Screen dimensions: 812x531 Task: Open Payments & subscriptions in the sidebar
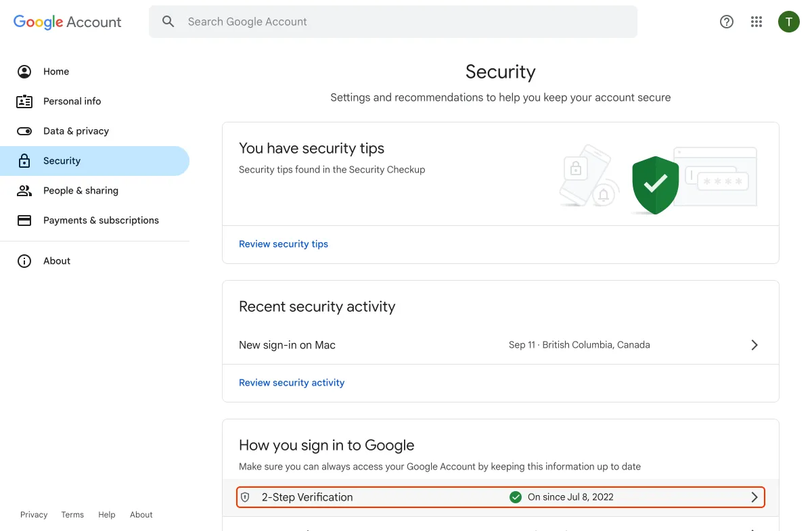(x=101, y=221)
